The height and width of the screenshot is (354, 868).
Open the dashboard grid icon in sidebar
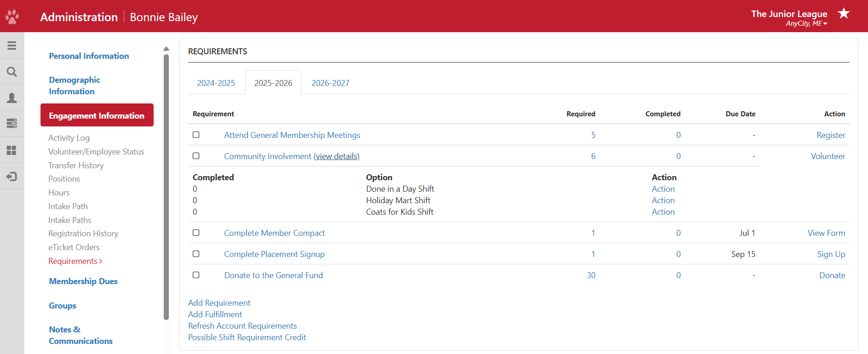coord(12,150)
